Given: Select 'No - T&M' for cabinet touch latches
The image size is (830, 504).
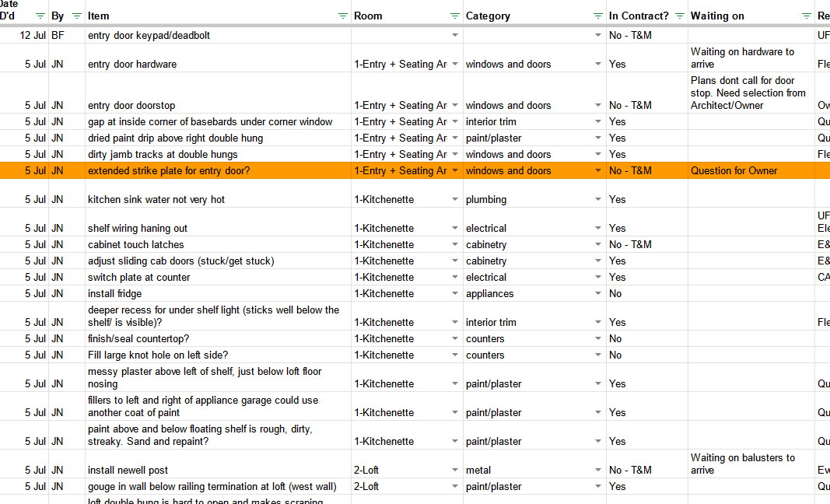Looking at the screenshot, I should click(647, 244).
